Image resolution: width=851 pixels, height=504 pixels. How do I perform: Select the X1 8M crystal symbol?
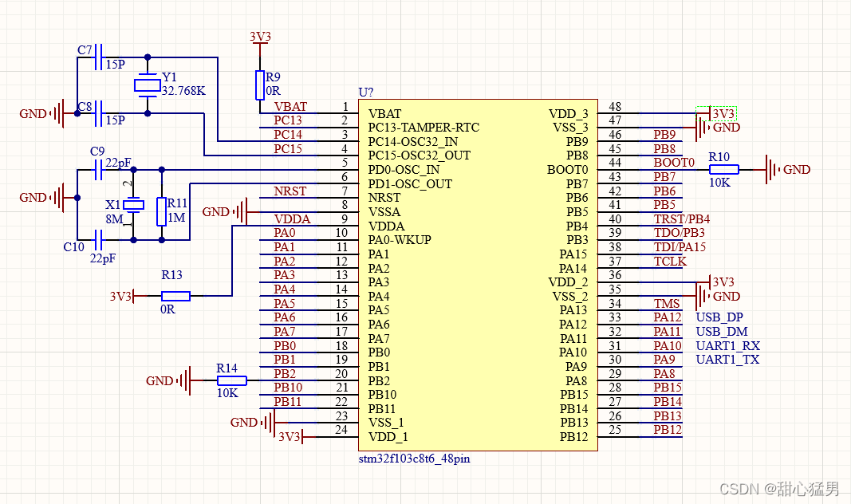(133, 205)
